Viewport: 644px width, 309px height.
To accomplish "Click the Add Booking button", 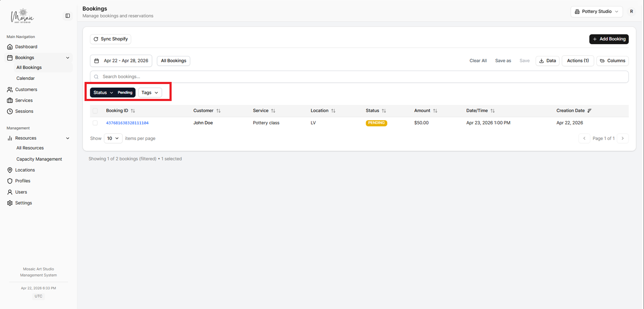I will click(609, 39).
